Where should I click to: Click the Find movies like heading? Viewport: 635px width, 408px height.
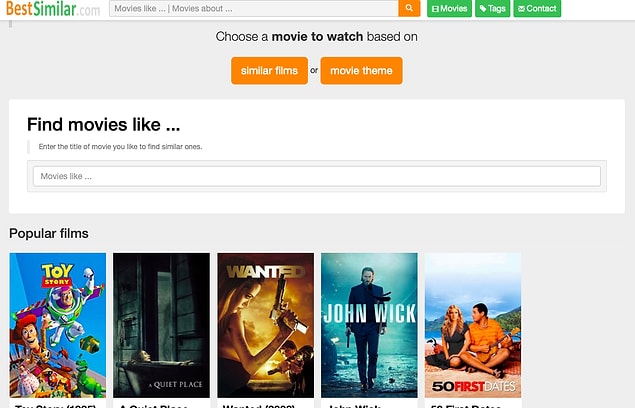104,124
